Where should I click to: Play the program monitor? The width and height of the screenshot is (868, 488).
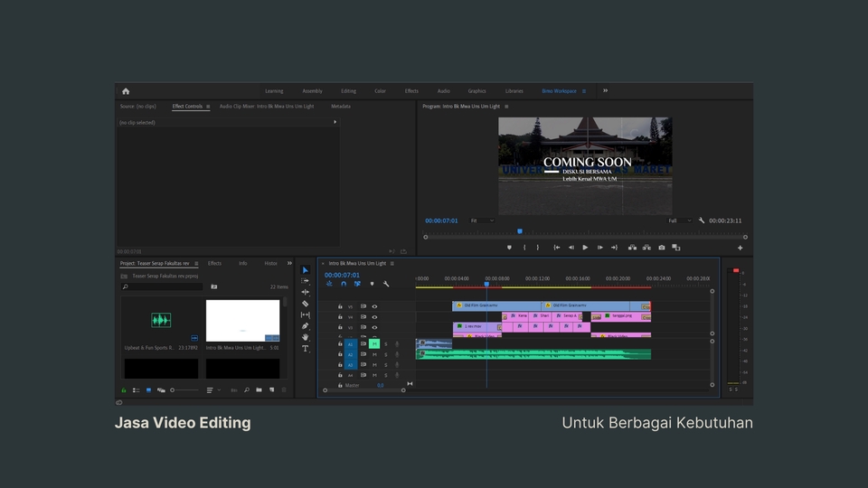(585, 248)
